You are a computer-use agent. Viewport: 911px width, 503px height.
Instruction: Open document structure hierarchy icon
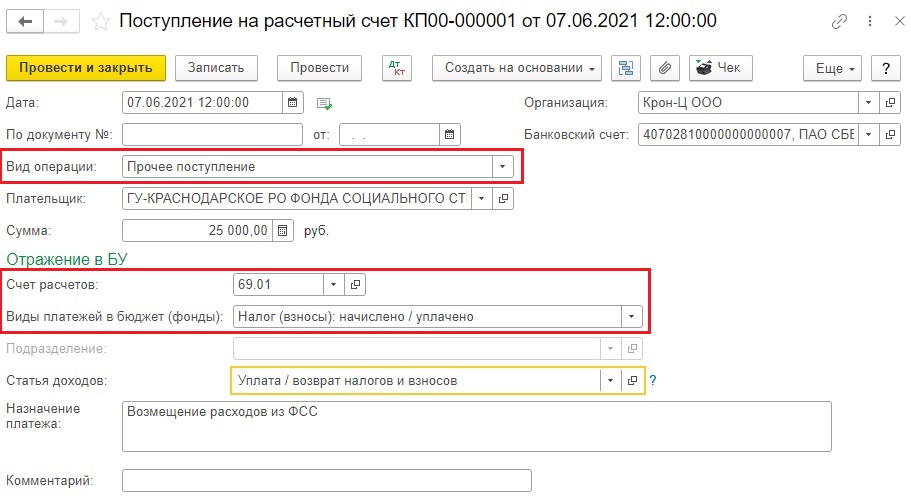tap(627, 68)
